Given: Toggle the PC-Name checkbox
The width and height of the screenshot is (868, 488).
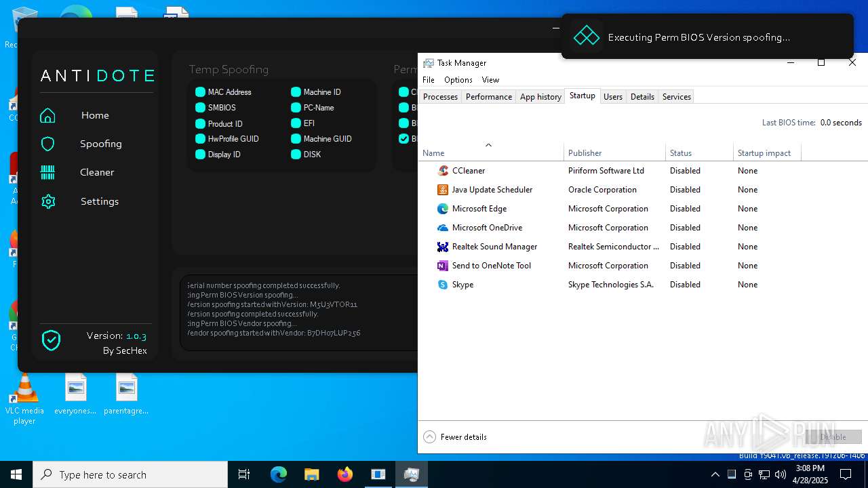Looking at the screenshot, I should tap(296, 108).
